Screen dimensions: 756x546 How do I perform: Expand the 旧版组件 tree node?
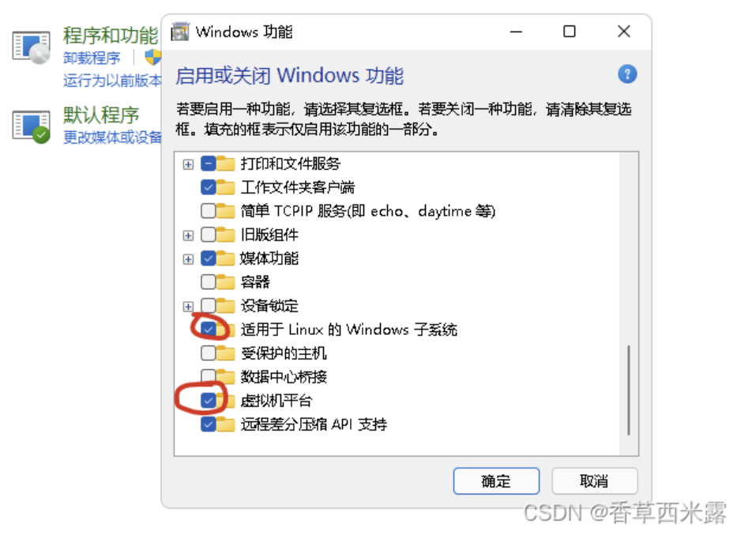(x=188, y=235)
